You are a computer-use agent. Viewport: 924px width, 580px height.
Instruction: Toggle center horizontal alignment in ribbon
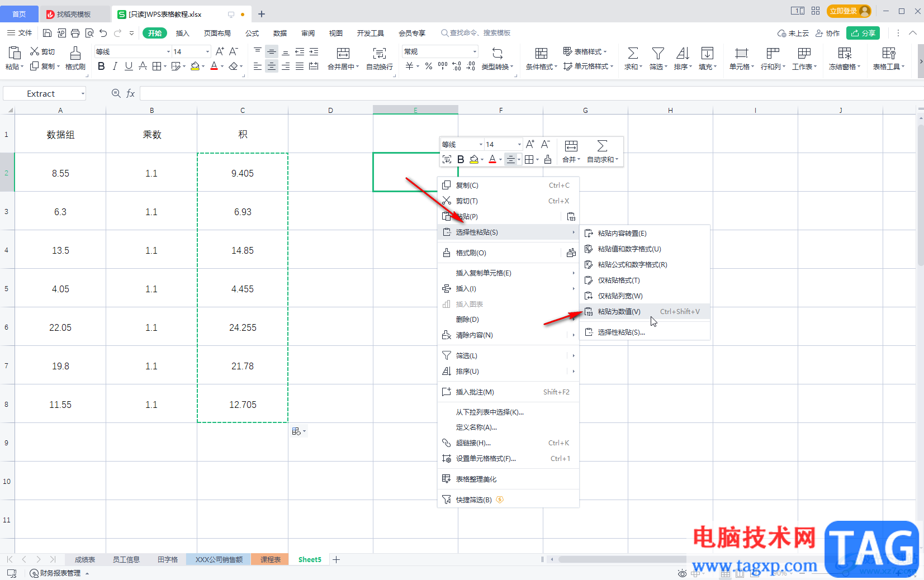point(272,66)
